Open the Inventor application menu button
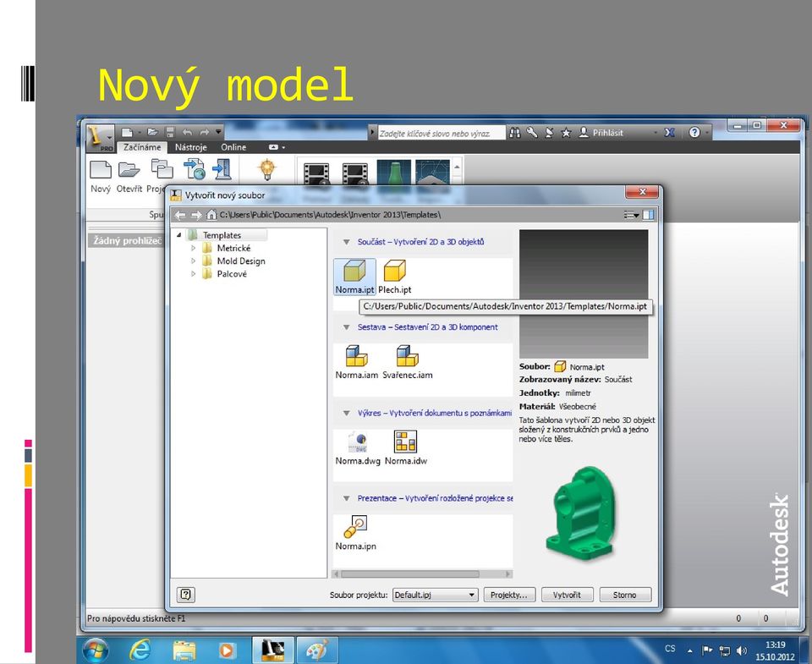Viewport: 812px width, 664px height. pos(100,137)
